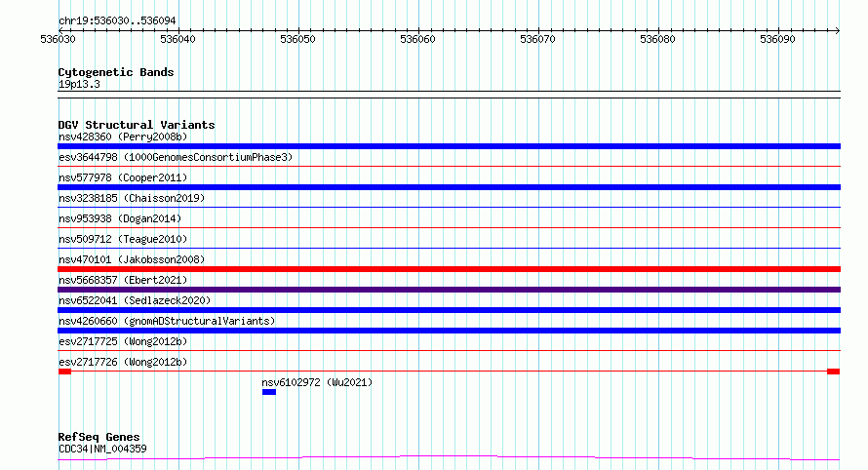Open variant esv3644798 (1000GenomesConsortiumPhase3) label
This screenshot has width=868, height=470.
[x=176, y=157]
